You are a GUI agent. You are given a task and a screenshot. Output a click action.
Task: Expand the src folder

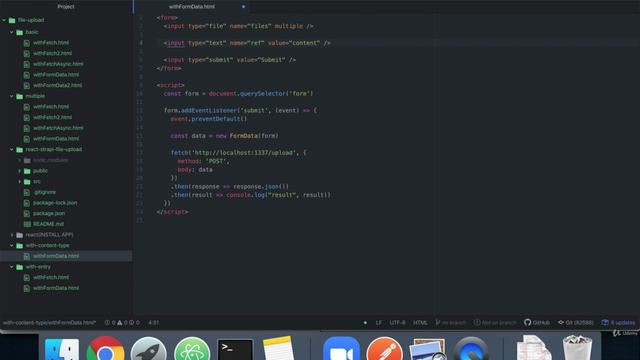[19, 181]
